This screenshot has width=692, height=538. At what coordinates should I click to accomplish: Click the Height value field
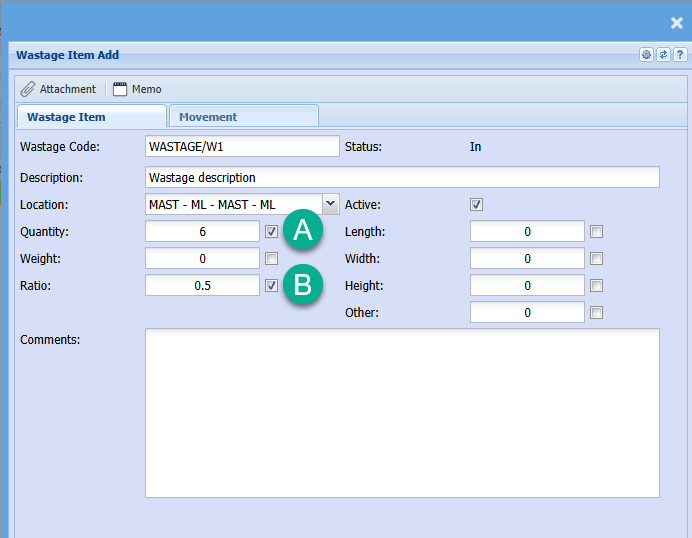[x=527, y=286]
